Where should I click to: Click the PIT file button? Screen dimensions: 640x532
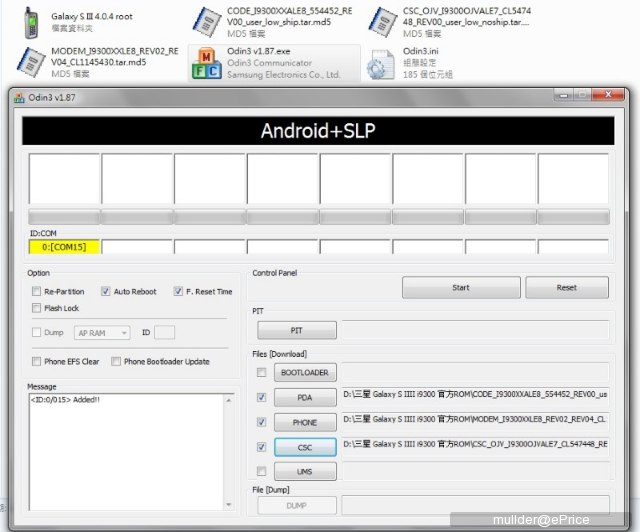297,330
